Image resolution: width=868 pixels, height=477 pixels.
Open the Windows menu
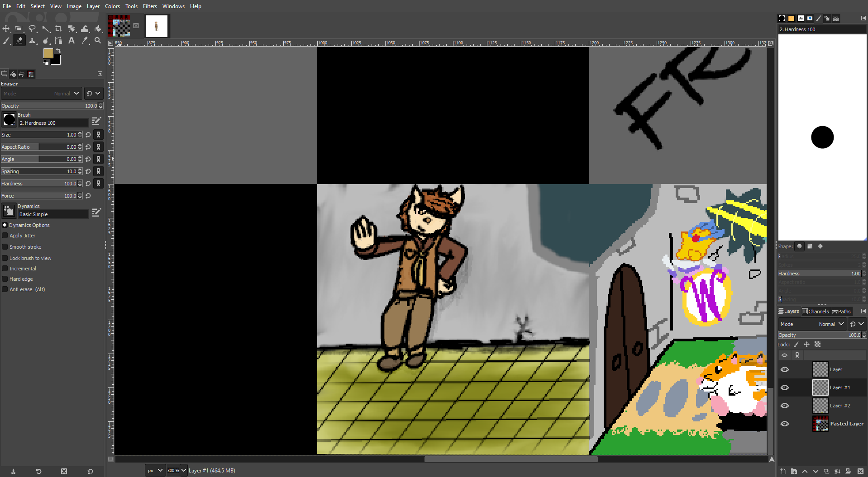(x=173, y=6)
